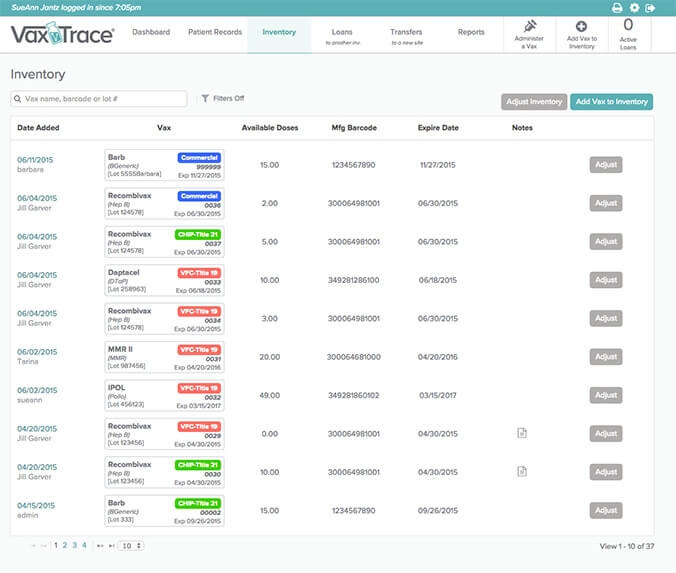Screen dimensions: 676x573
Task: Toggle the Filters Off control
Action: [223, 99]
